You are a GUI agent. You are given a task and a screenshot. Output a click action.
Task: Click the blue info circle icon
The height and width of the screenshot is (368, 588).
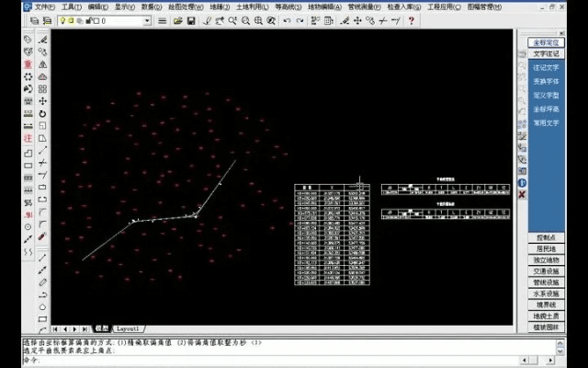522,183
